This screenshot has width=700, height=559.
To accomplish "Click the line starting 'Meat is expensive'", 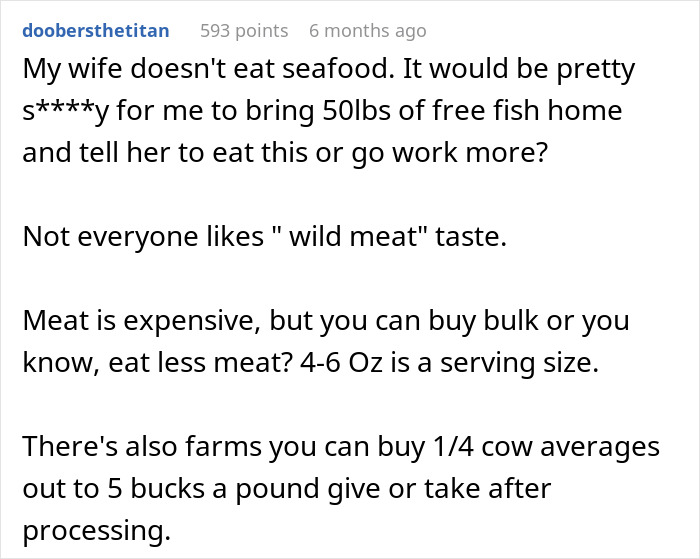I will click(x=326, y=321).
